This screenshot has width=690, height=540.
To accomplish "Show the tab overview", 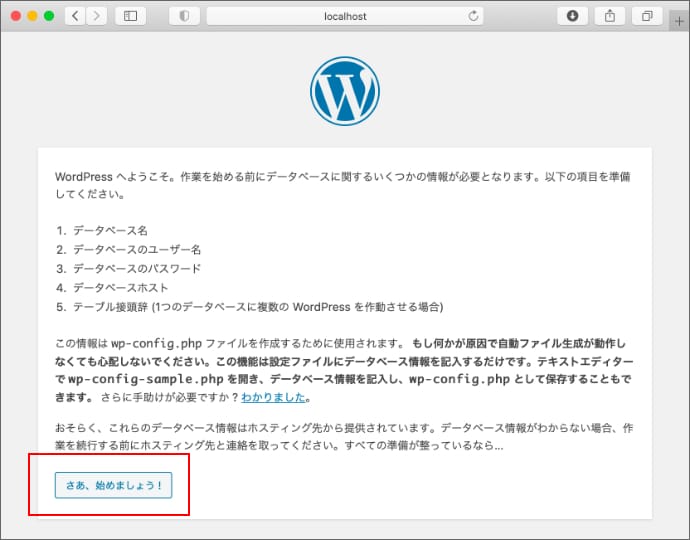I will click(648, 16).
